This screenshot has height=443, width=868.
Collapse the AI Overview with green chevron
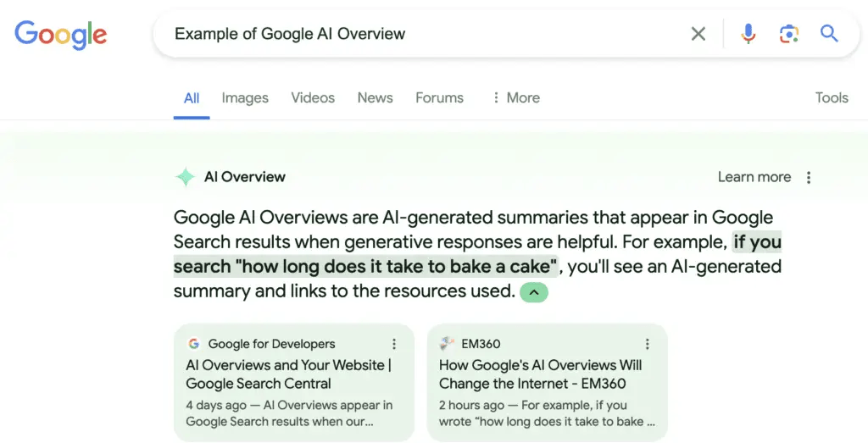534,292
